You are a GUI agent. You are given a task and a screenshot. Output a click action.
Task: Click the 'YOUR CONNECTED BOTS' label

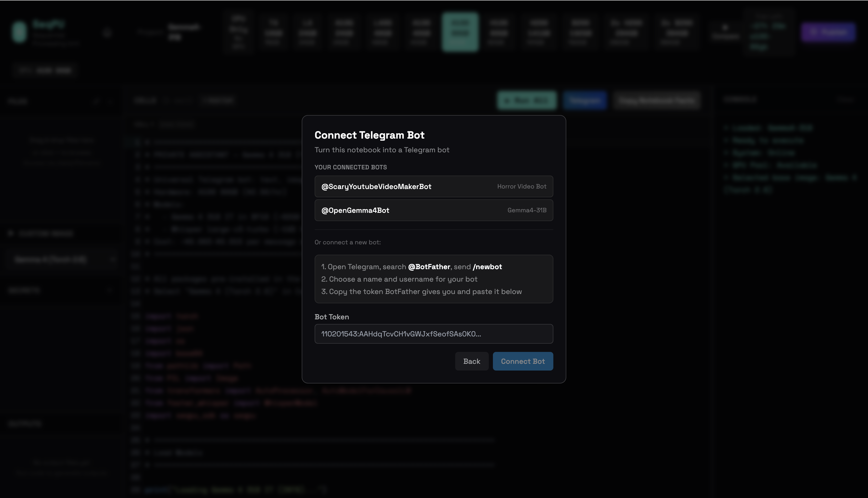click(x=351, y=167)
